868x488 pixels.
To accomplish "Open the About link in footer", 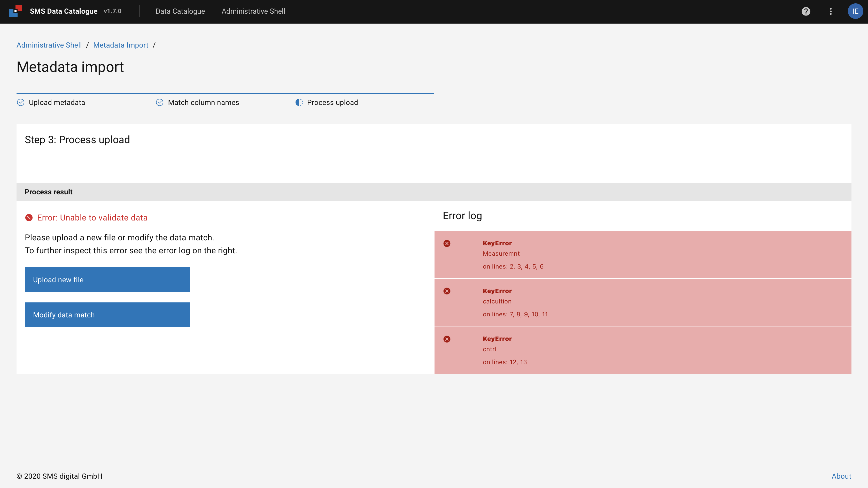I will pyautogui.click(x=841, y=476).
